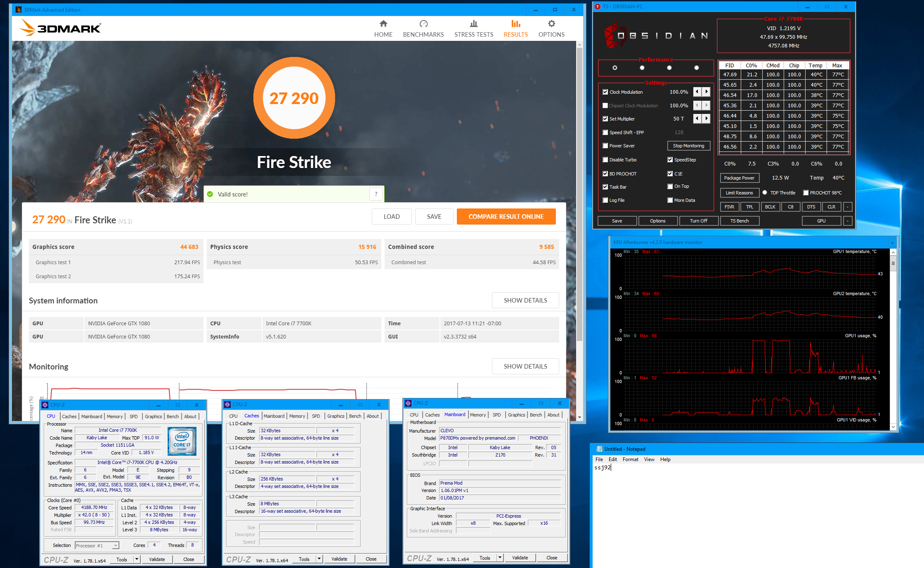
Task: Click the Caches CPU-Z window title bar icon
Action: pos(227,405)
